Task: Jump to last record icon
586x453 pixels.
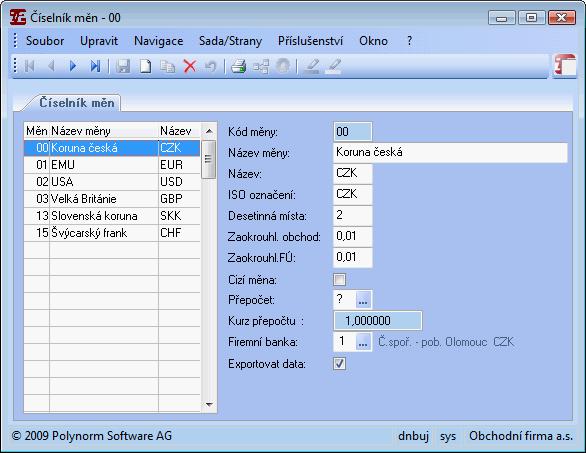Action: tap(95, 66)
